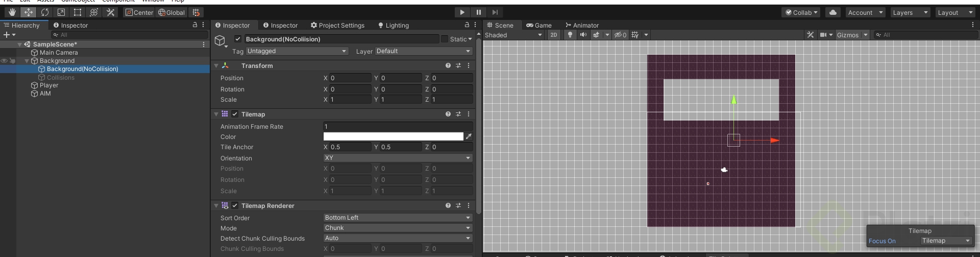
Task: Collapse the Tilemap Renderer component
Action: (216, 205)
